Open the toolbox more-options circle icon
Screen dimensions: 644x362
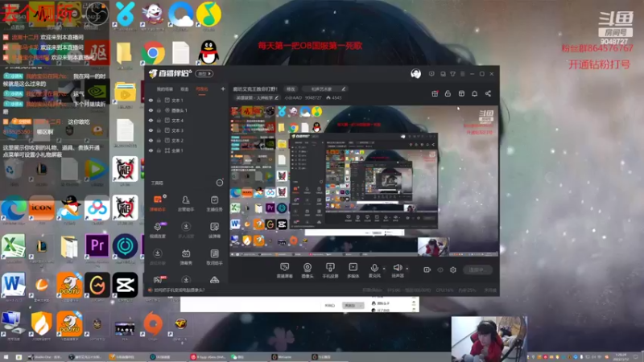(x=219, y=183)
